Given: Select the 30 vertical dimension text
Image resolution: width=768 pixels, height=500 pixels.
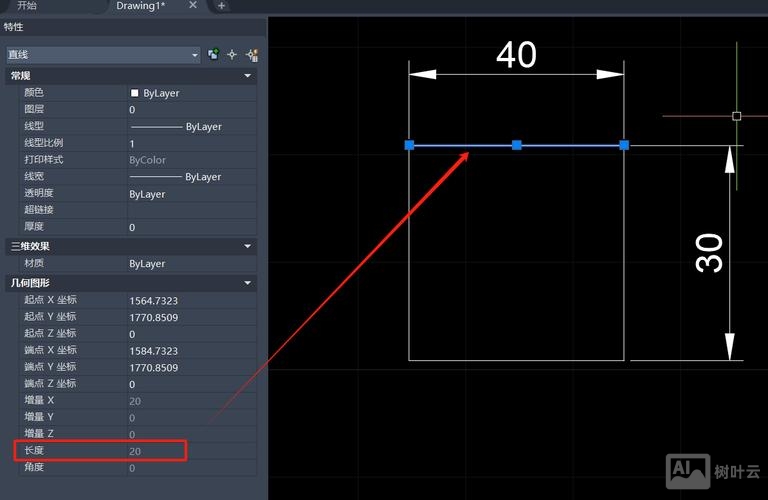Looking at the screenshot, I should 709,253.
